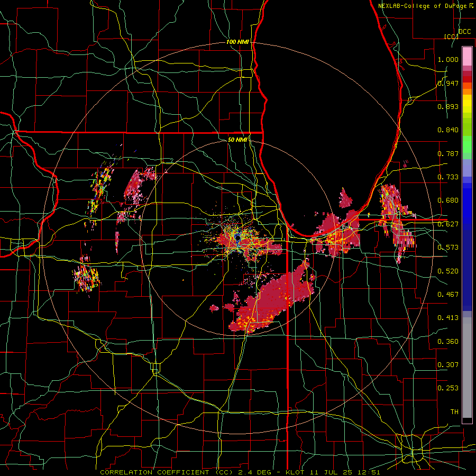Click the 0.680 color scale value
This screenshot has width=476, height=476.
click(x=448, y=200)
